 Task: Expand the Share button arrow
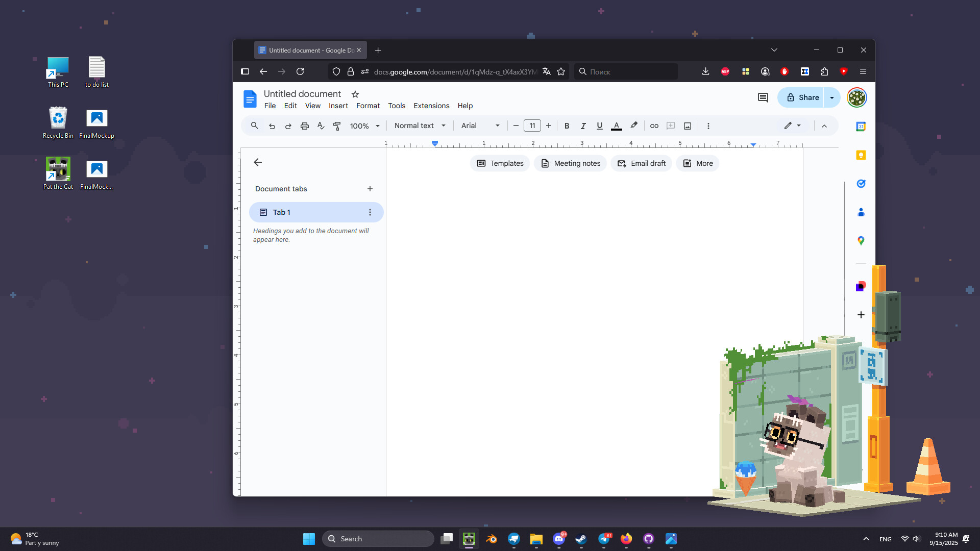click(x=832, y=97)
